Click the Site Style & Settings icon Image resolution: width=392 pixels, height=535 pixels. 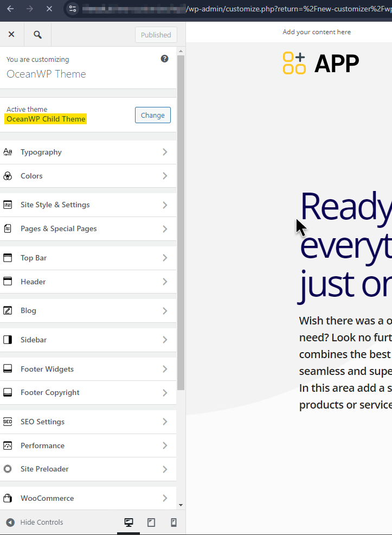point(8,205)
